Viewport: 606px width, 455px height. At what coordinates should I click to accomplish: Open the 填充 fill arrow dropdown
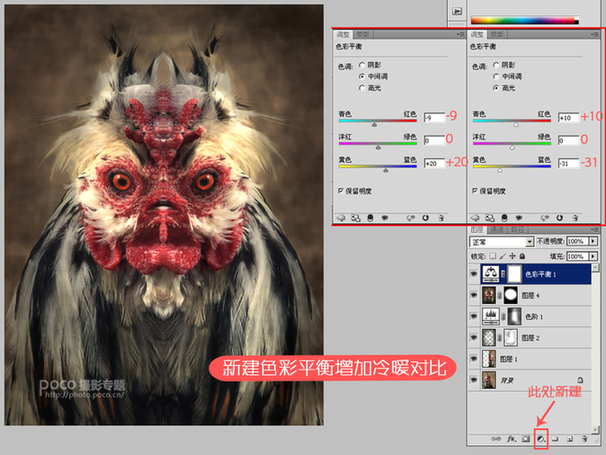pyautogui.click(x=593, y=255)
